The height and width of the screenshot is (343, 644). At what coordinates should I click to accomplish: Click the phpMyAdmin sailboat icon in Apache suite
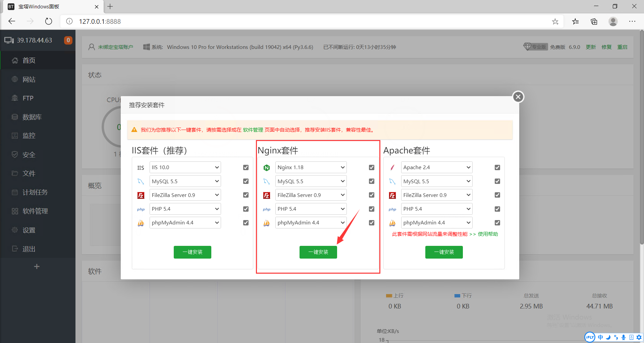coord(392,223)
